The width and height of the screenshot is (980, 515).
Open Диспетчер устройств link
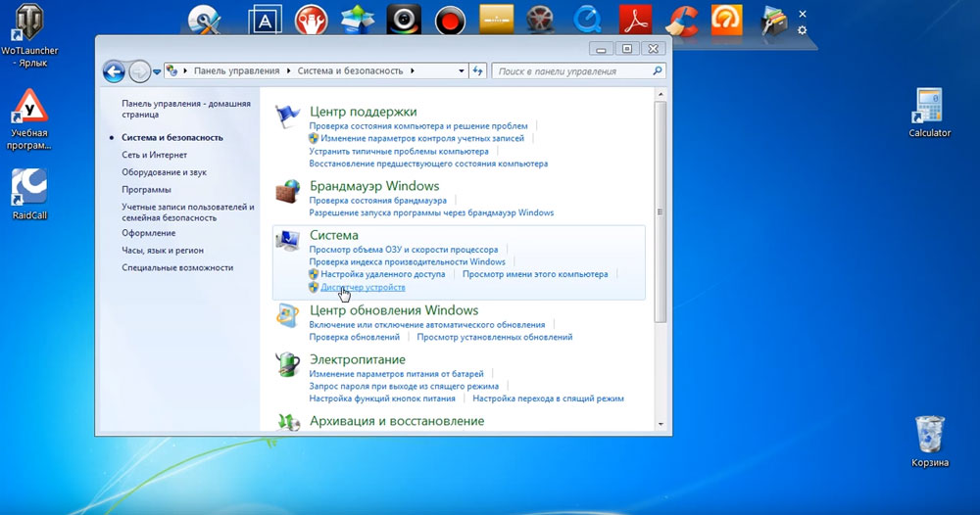(363, 287)
